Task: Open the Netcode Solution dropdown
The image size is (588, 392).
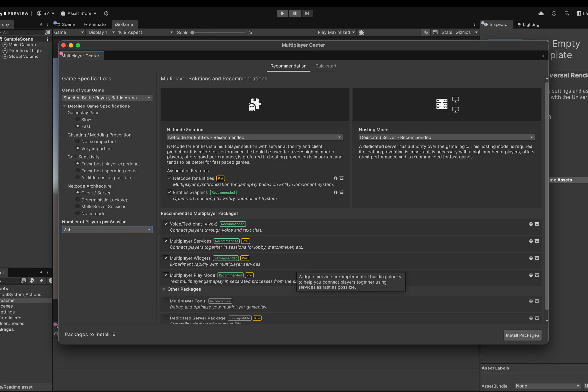Action: 255,137
